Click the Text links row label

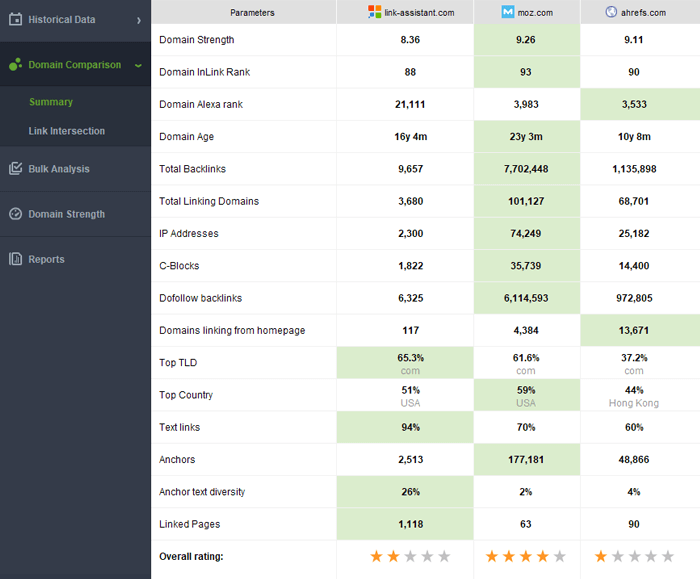click(x=179, y=427)
